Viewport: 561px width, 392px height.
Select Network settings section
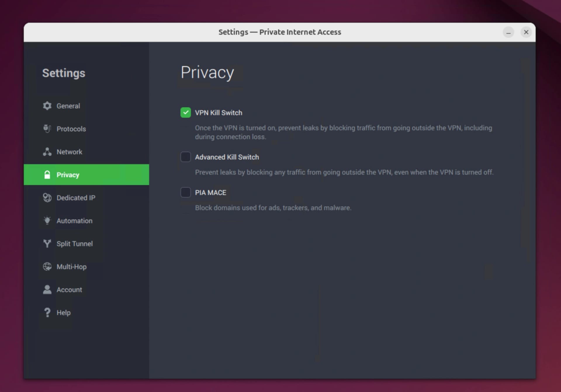70,151
